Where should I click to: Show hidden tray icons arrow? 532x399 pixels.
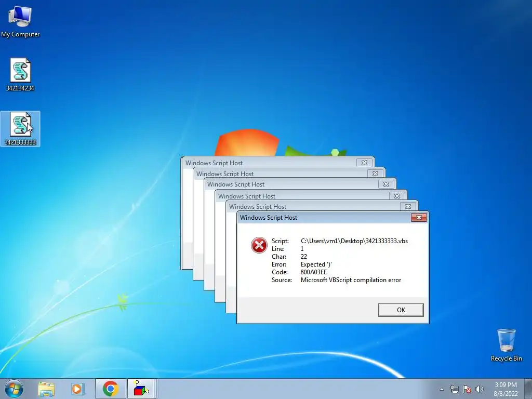coord(442,389)
